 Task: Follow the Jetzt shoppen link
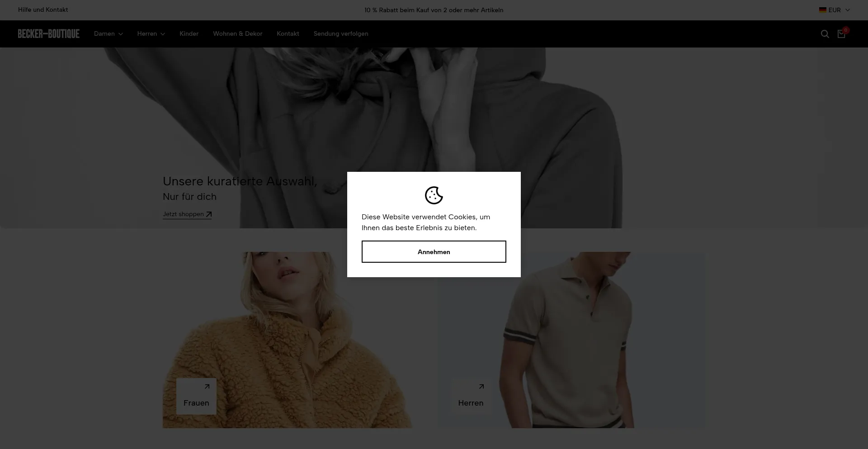(x=183, y=214)
